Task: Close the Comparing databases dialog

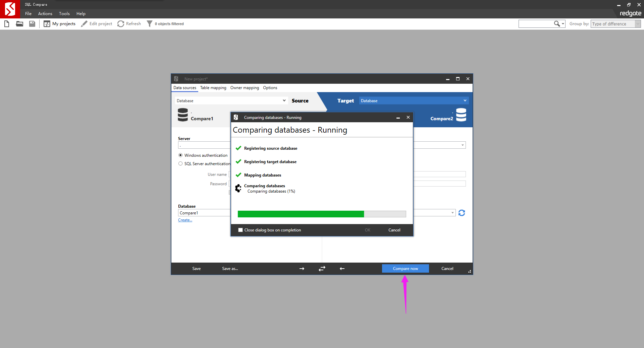Action: (x=408, y=117)
